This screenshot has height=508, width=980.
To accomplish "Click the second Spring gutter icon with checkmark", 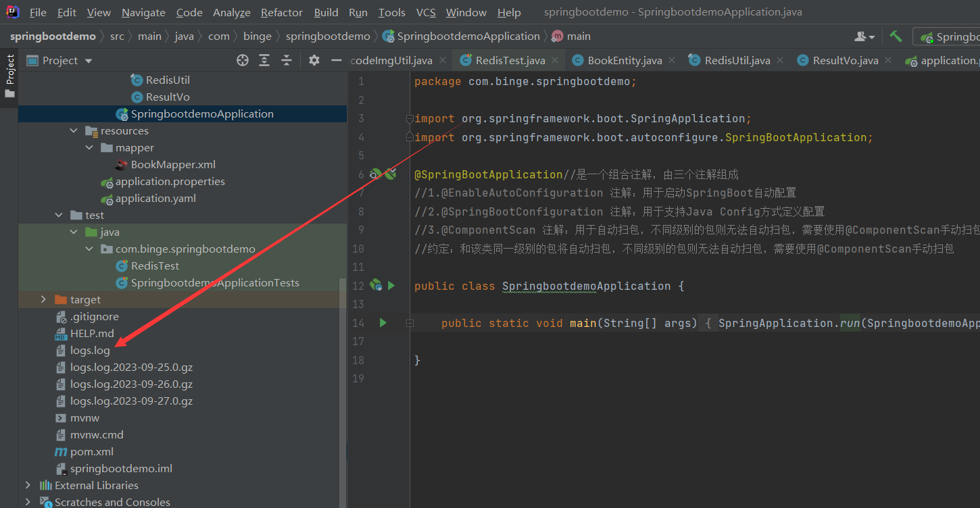I will point(390,174).
